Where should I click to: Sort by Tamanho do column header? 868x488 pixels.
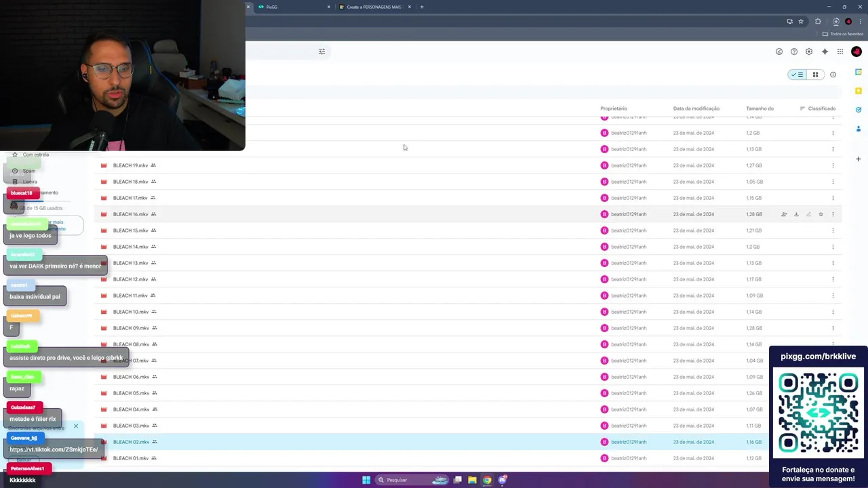click(760, 108)
